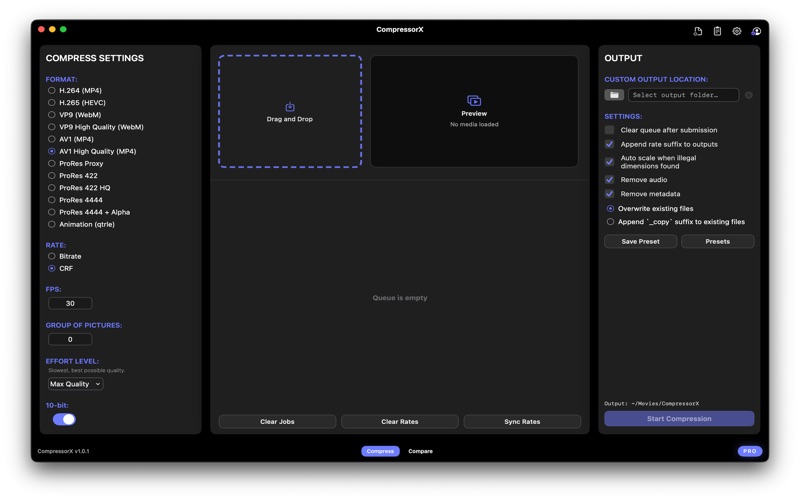Viewport: 800px width, 500px height.
Task: Click the Drag and Drop zone
Action: (x=290, y=111)
